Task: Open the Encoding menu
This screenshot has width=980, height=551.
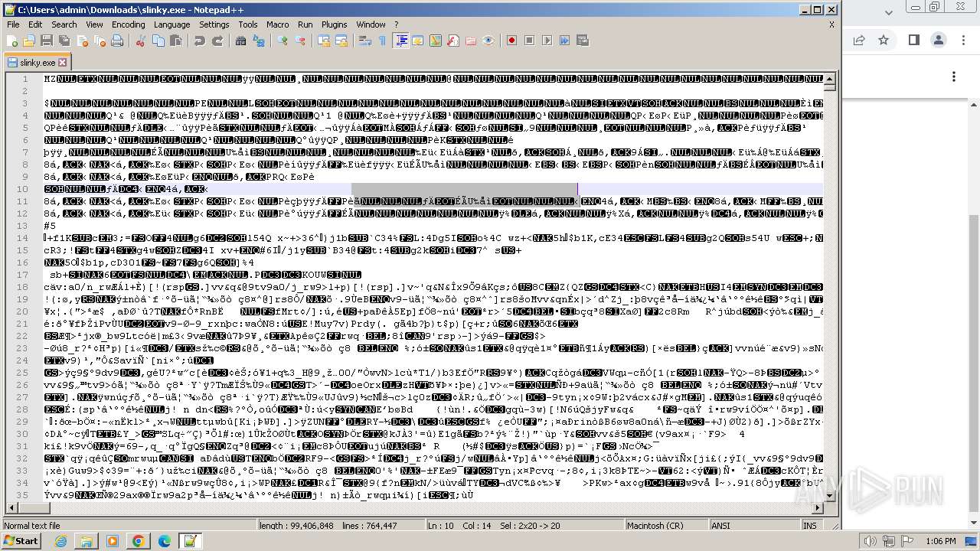Action: (x=128, y=24)
